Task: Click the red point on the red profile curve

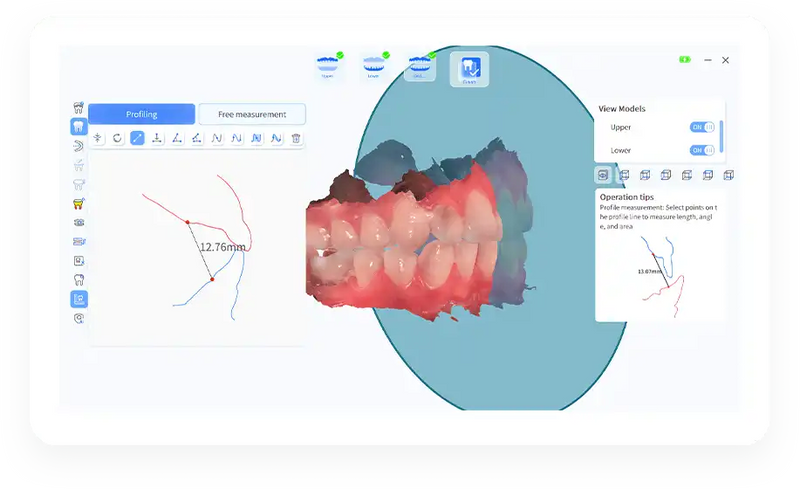Action: (x=188, y=222)
